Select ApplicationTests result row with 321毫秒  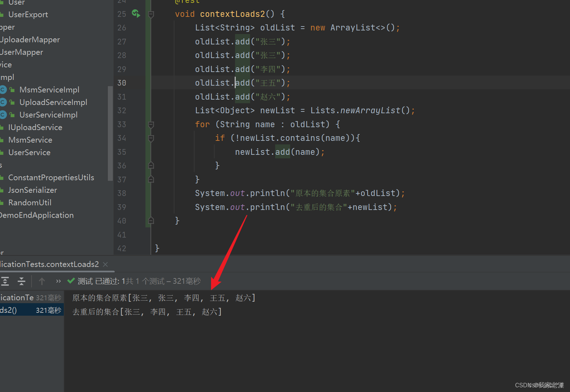pyautogui.click(x=32, y=297)
